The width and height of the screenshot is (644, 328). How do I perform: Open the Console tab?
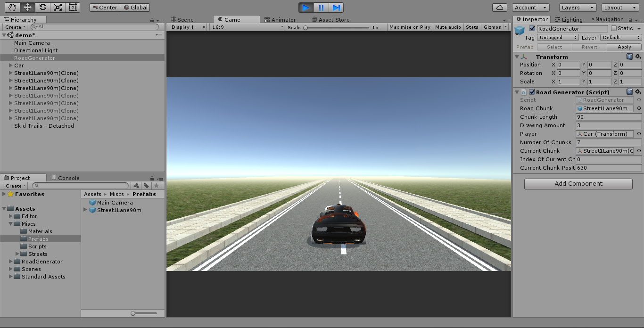pos(65,178)
